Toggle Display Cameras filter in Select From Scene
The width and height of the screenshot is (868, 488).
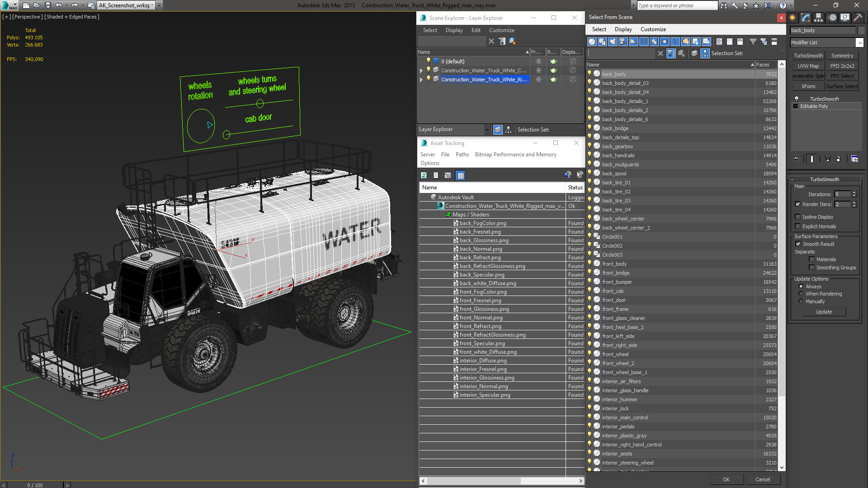[623, 42]
